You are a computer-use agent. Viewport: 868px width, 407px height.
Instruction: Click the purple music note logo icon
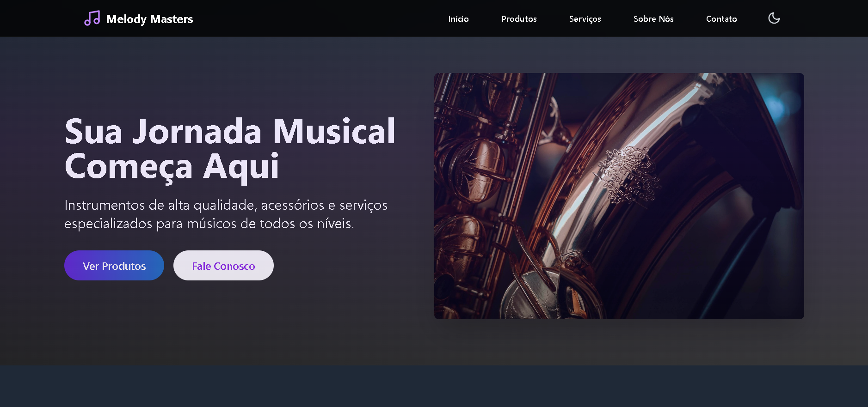click(x=92, y=18)
